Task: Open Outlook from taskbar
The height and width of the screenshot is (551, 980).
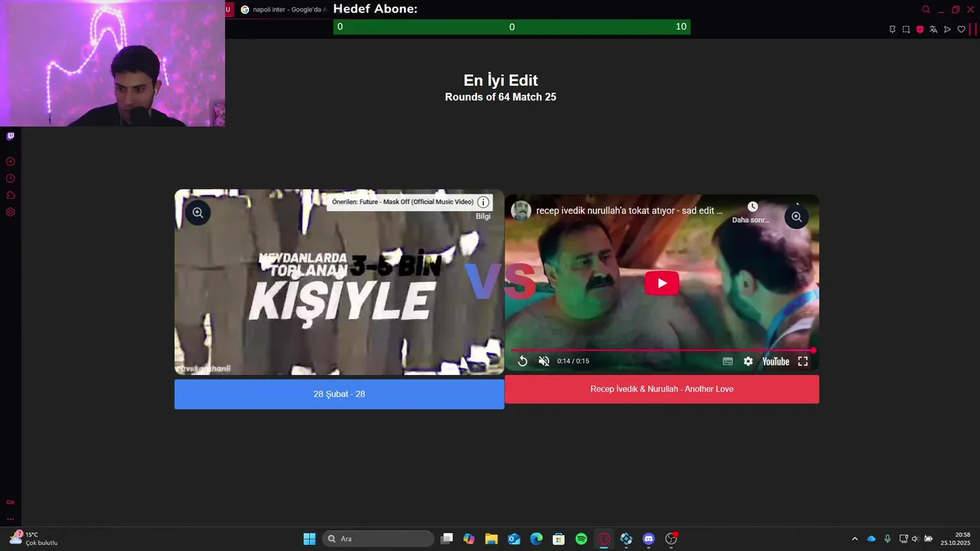Action: [x=514, y=539]
